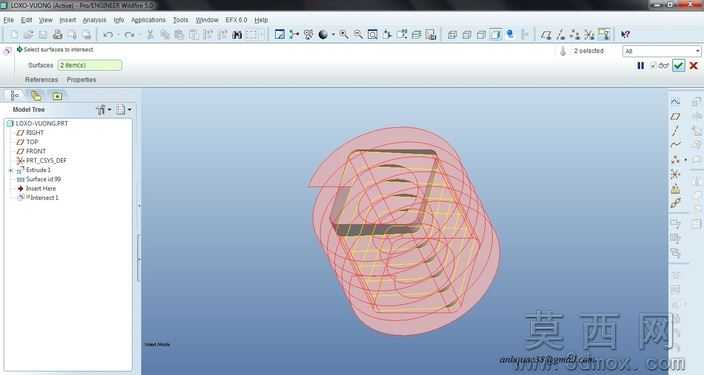Open Model Tree Settings dropdown
This screenshot has height=375, width=704.
(123, 110)
